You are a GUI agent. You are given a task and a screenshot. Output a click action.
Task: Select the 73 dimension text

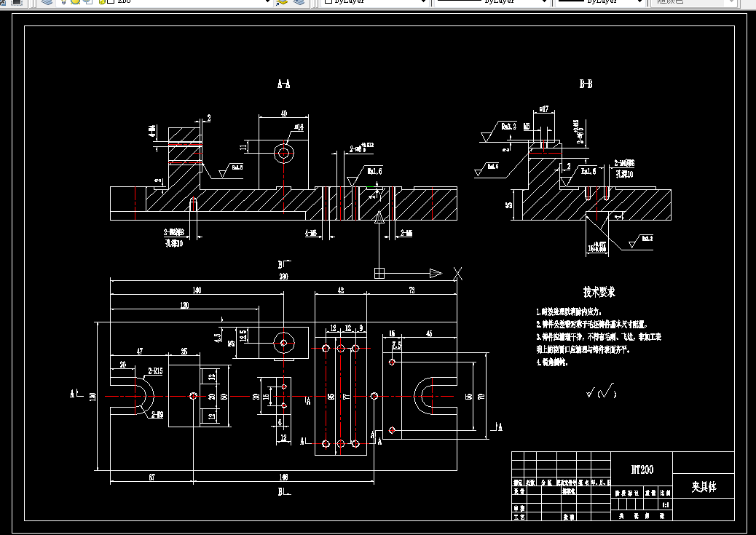coord(412,290)
